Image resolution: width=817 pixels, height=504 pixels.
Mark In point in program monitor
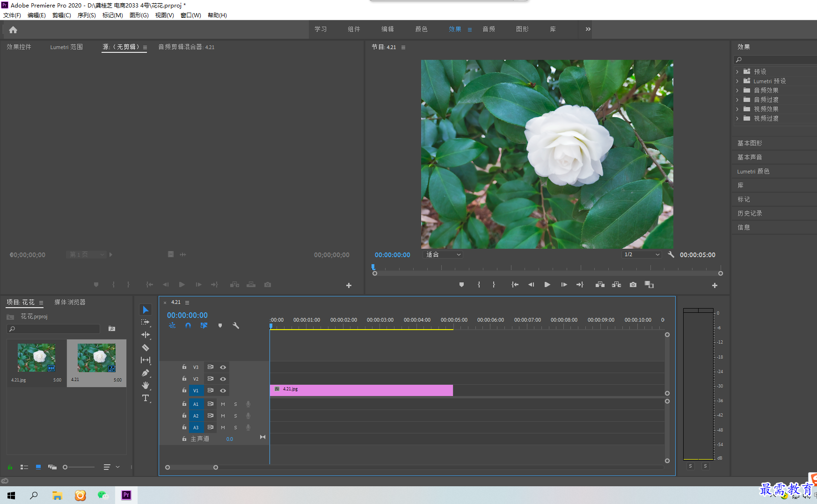pos(479,285)
